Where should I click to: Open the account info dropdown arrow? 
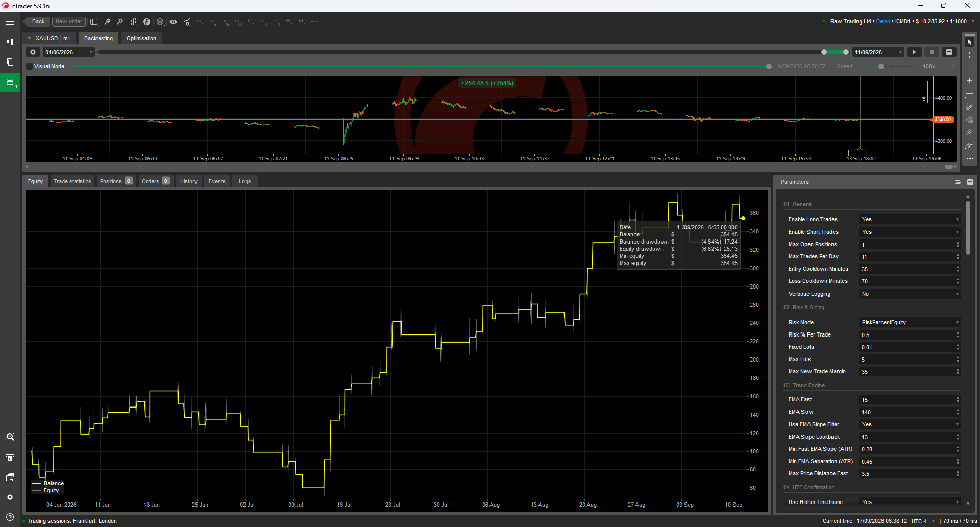coord(973,21)
